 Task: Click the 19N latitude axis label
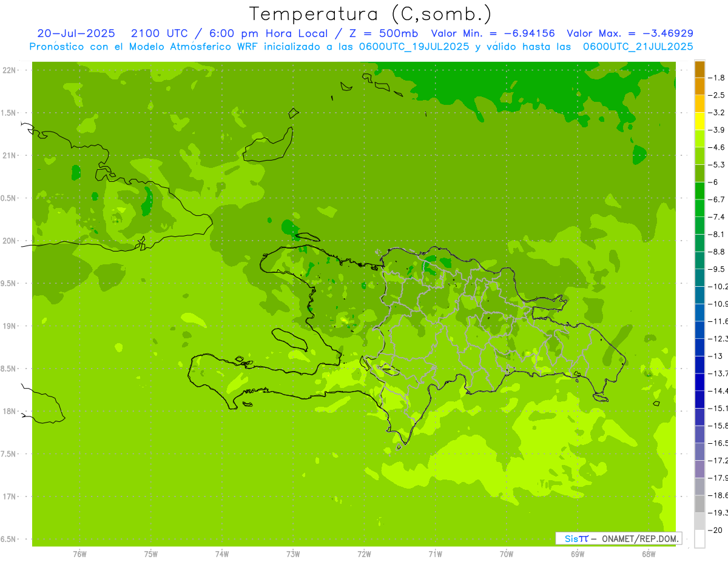click(10, 326)
